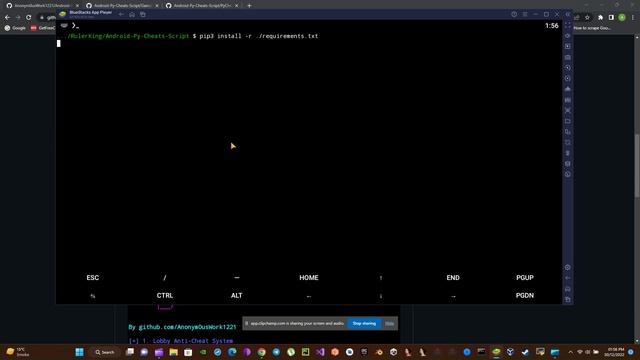Click Android home icon at sidebar bottom

coord(568,289)
